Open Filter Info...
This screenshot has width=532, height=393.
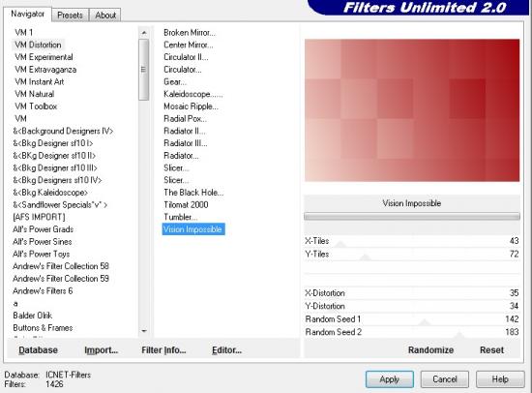coord(163,350)
